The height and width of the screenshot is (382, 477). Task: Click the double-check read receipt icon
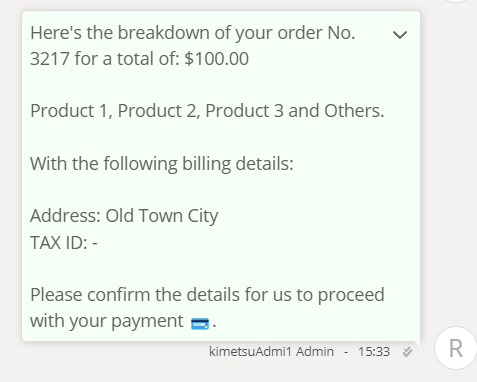coord(407,352)
